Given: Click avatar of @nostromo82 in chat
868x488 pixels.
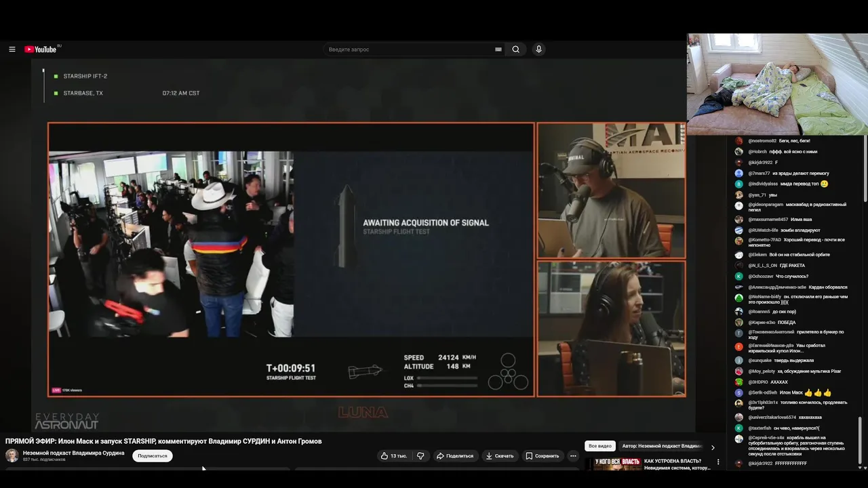Looking at the screenshot, I should [x=739, y=141].
